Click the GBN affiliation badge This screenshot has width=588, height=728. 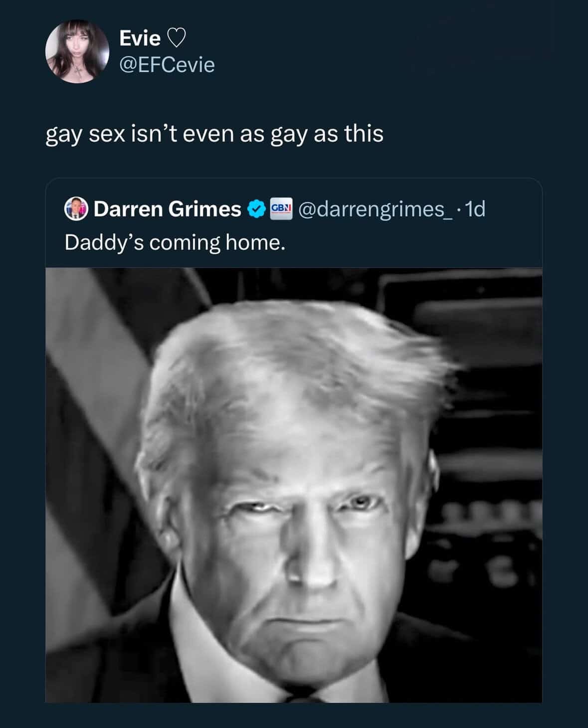point(281,208)
